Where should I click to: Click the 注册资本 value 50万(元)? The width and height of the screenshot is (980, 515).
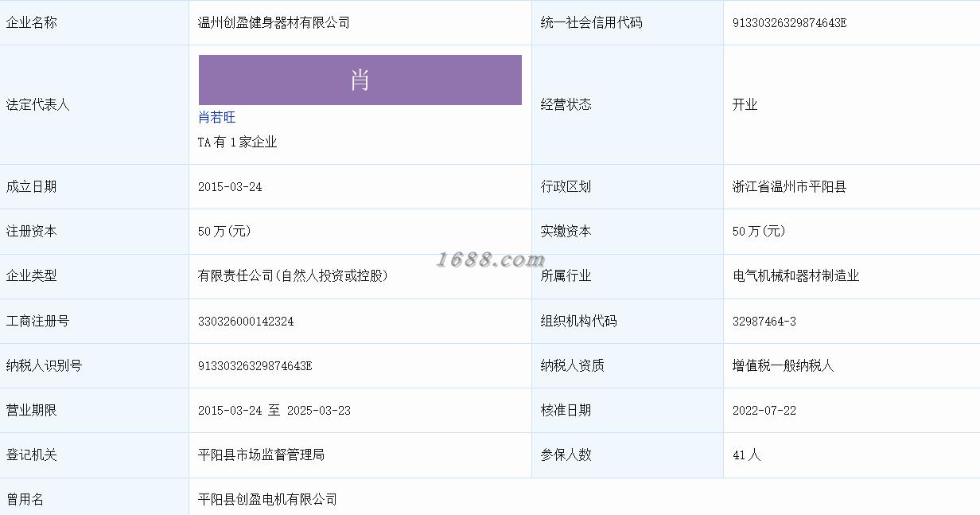(x=224, y=232)
